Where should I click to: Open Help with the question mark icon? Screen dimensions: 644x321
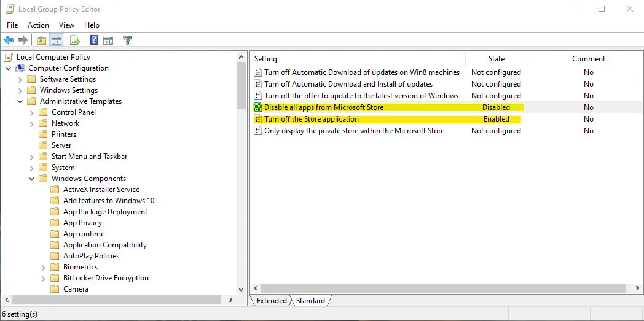93,41
